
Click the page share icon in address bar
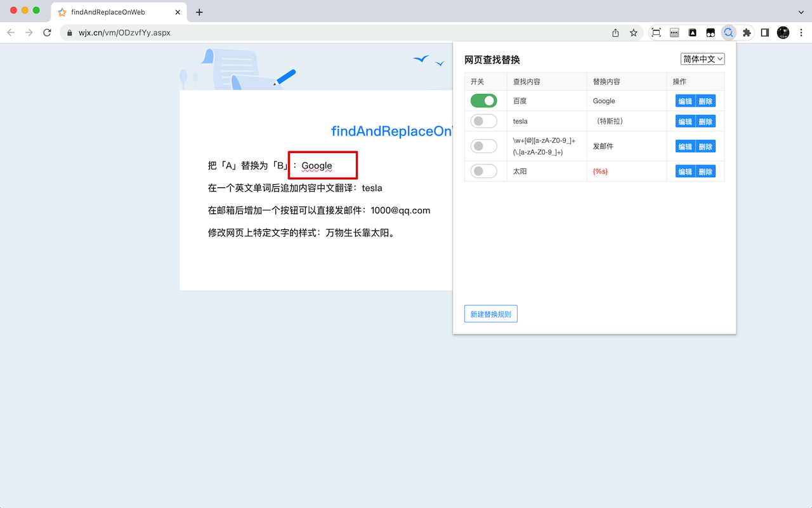point(615,32)
